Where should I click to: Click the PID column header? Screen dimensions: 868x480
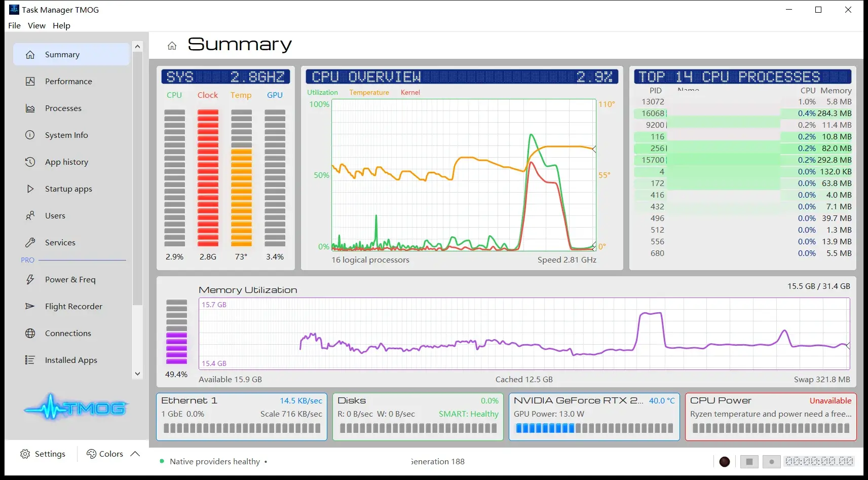(x=656, y=90)
